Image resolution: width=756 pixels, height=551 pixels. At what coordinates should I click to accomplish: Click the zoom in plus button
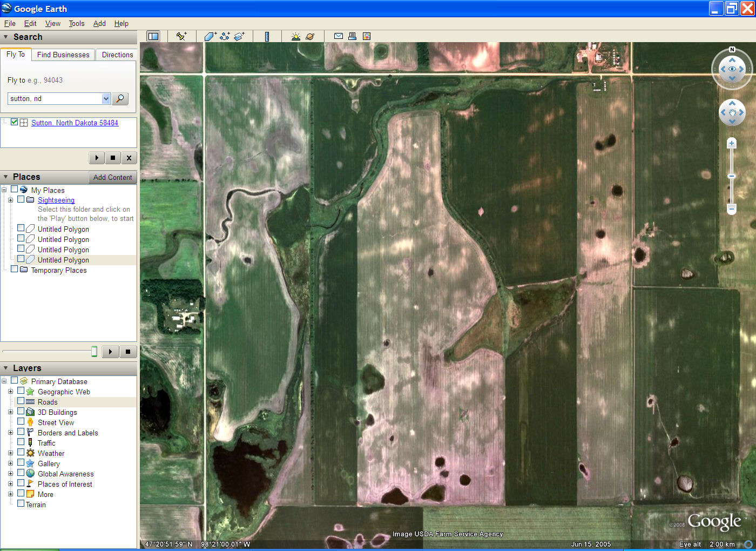click(732, 143)
